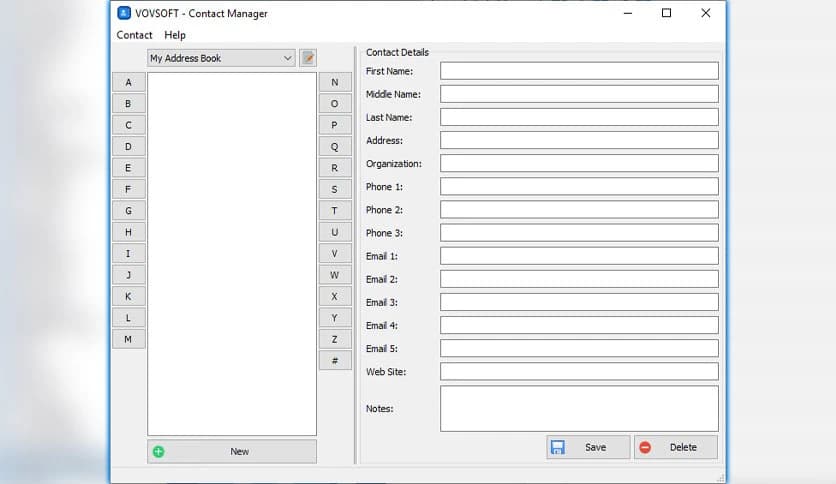
Task: Click the Email 5 text box
Action: pyautogui.click(x=579, y=349)
